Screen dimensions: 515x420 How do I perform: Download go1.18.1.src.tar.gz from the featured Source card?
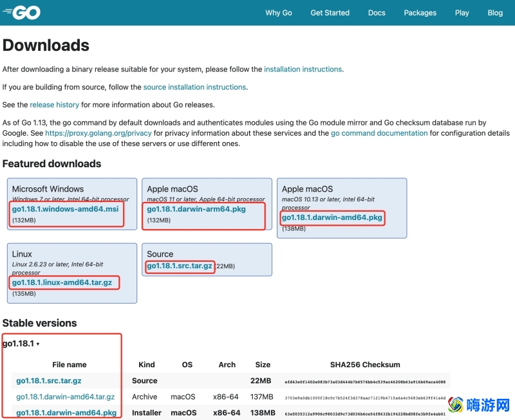(x=180, y=266)
